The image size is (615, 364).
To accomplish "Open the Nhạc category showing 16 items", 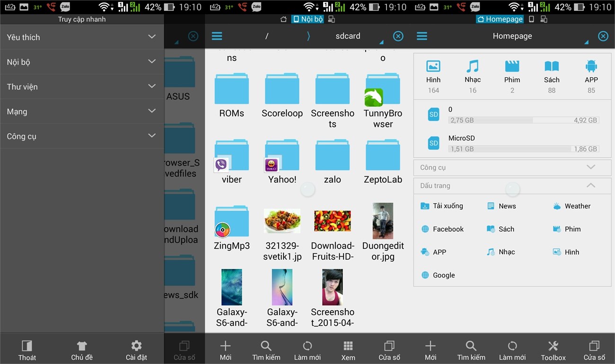I will coord(473,77).
